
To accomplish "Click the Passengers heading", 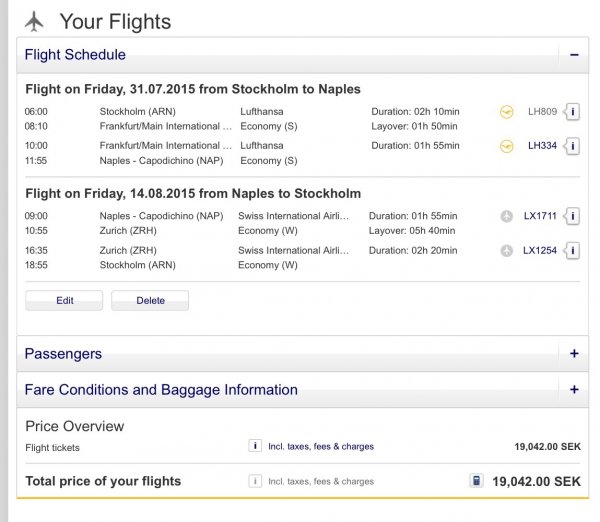I will click(63, 354).
